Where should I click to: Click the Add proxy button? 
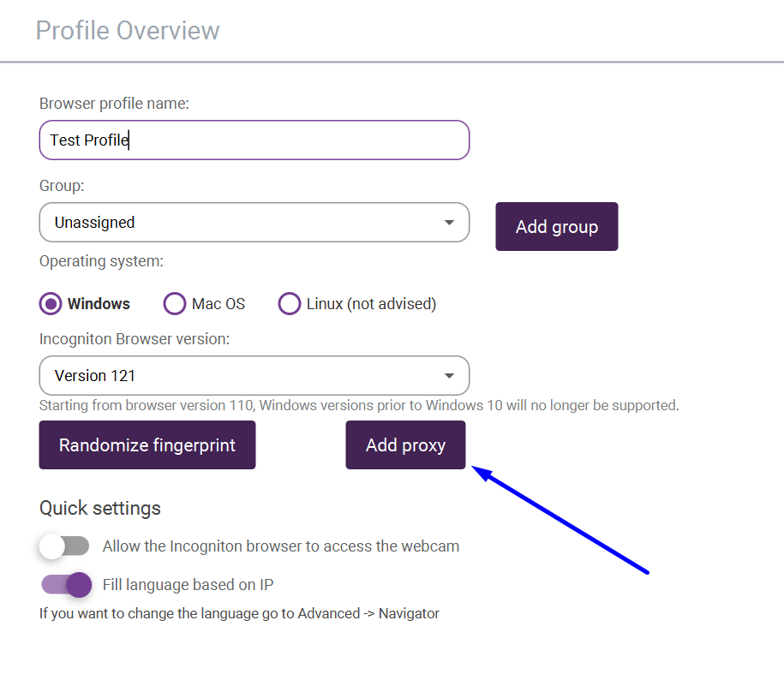click(x=405, y=444)
